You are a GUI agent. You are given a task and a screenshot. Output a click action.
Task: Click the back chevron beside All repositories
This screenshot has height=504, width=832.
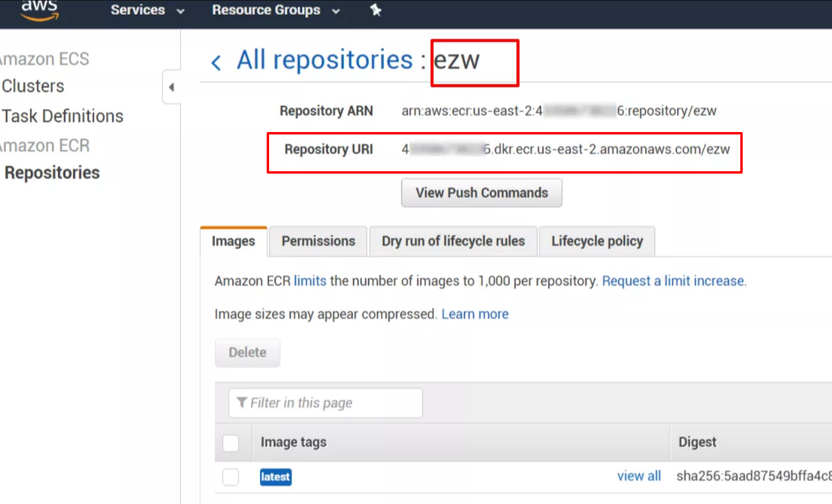(x=216, y=62)
